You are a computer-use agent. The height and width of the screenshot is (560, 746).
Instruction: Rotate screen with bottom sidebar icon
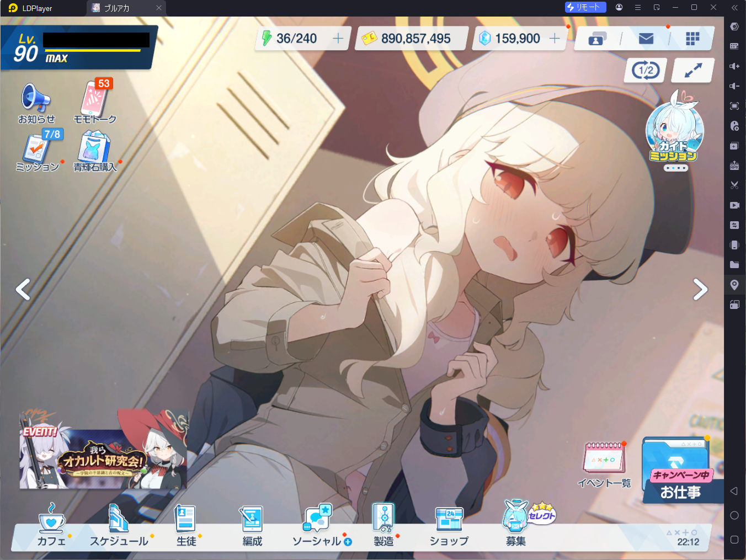tap(734, 305)
